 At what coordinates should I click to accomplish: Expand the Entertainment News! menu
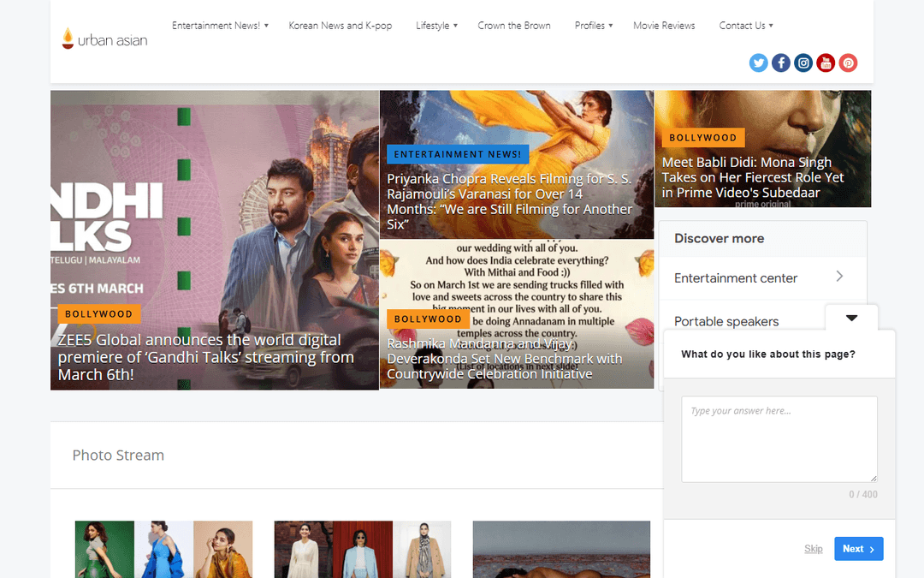click(x=220, y=26)
